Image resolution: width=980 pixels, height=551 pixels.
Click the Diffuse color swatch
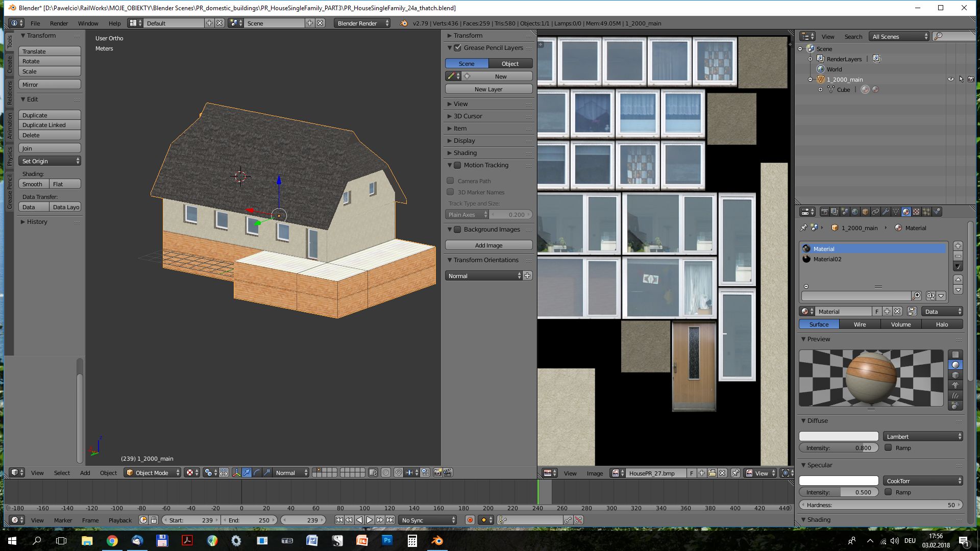[x=839, y=436]
